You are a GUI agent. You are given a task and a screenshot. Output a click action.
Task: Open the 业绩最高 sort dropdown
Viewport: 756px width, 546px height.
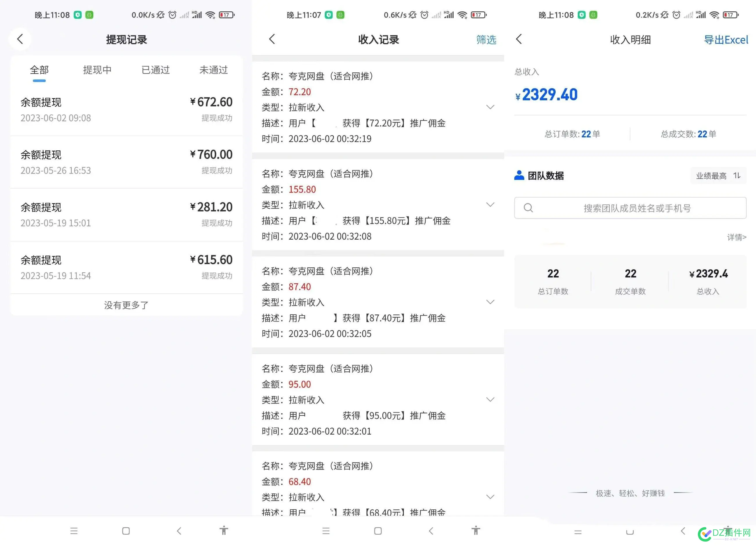(718, 176)
